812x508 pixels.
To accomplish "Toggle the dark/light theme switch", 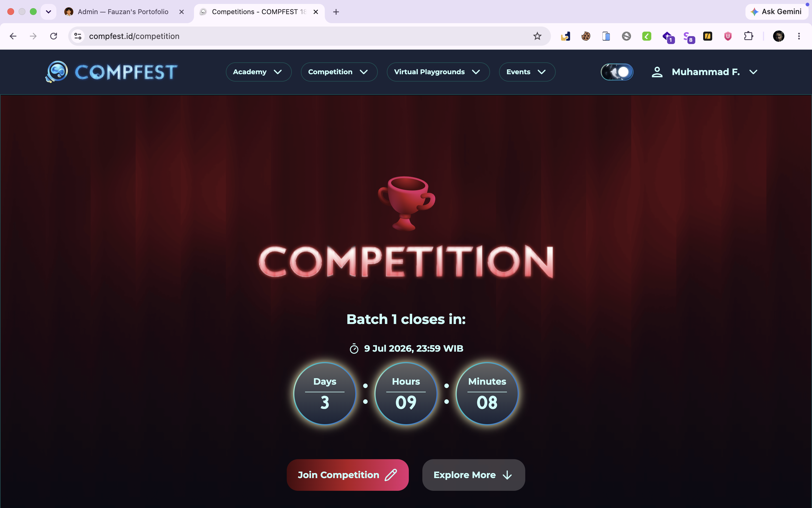I will 617,72.
